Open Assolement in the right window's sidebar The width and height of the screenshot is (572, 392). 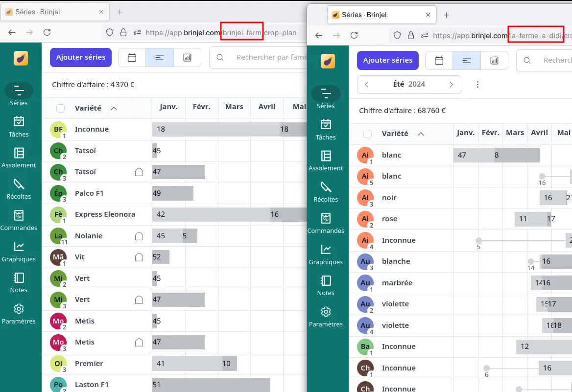[326, 161]
